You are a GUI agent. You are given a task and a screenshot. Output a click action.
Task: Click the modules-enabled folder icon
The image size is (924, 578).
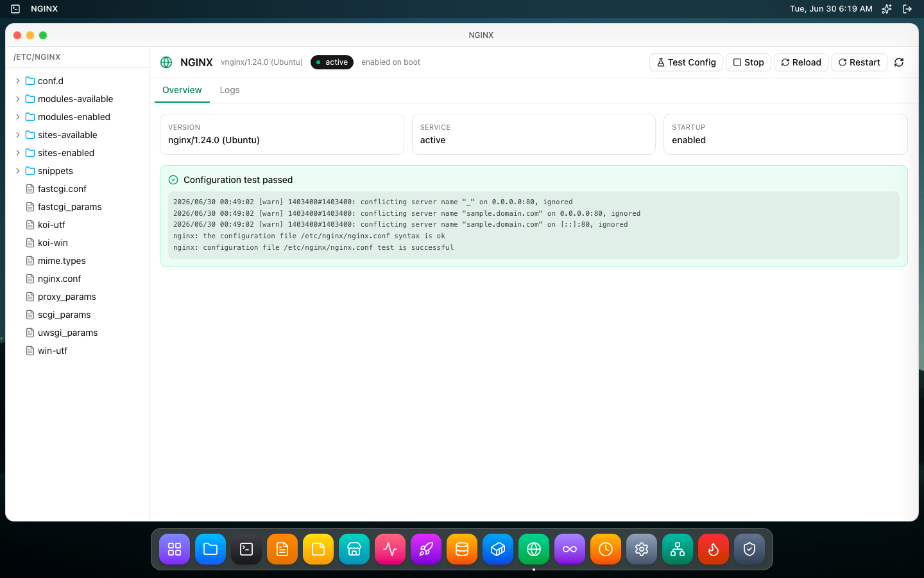click(30, 117)
